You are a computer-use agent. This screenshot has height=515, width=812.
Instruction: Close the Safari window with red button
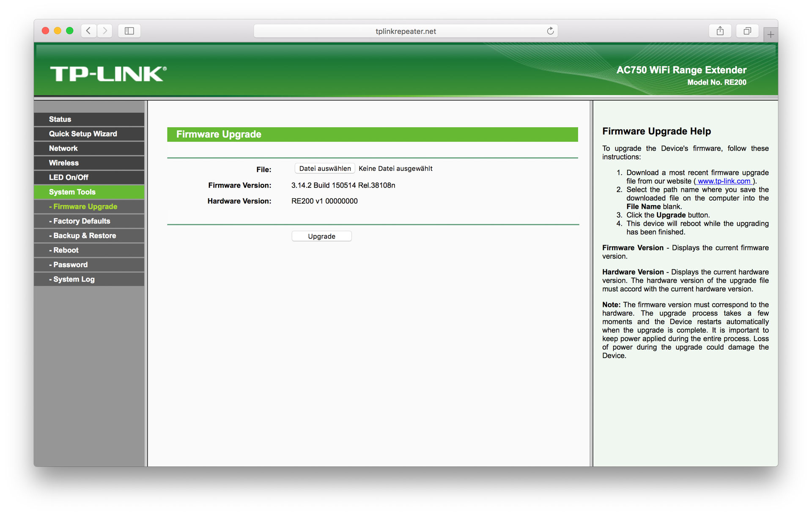click(46, 31)
